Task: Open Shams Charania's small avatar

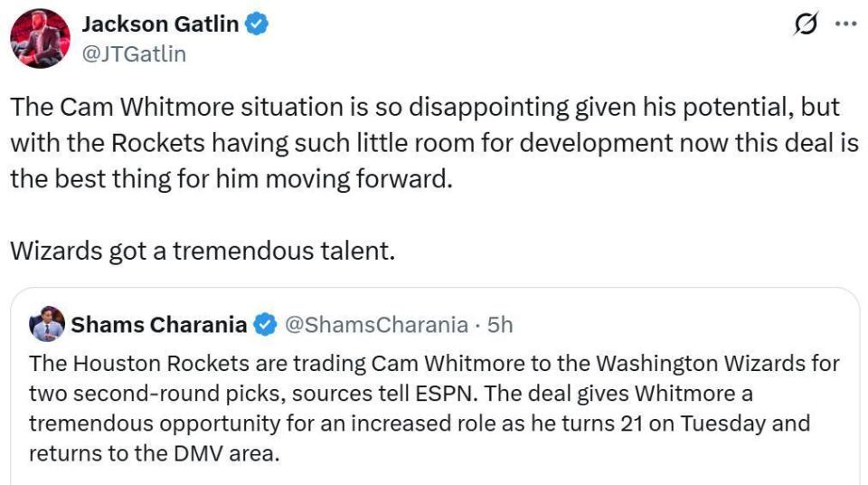Action: pos(47,324)
